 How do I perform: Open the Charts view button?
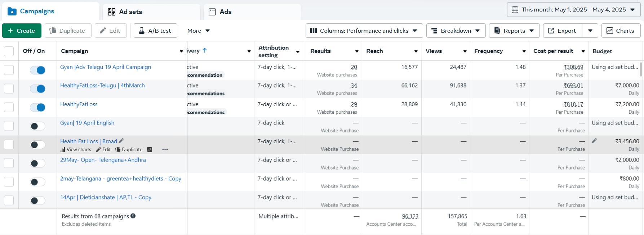point(621,31)
